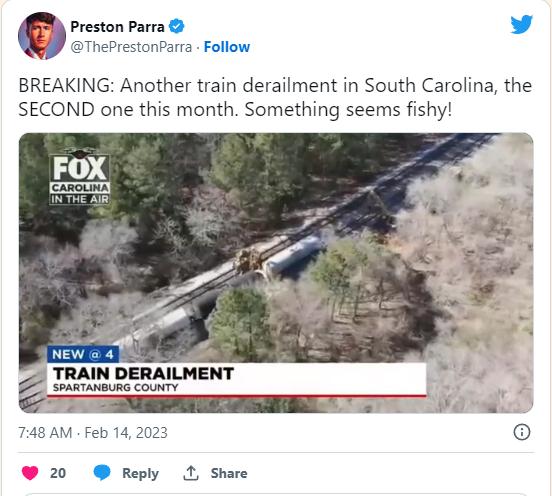Click the derailed tanker car in video
552x496 pixels.
point(293,256)
